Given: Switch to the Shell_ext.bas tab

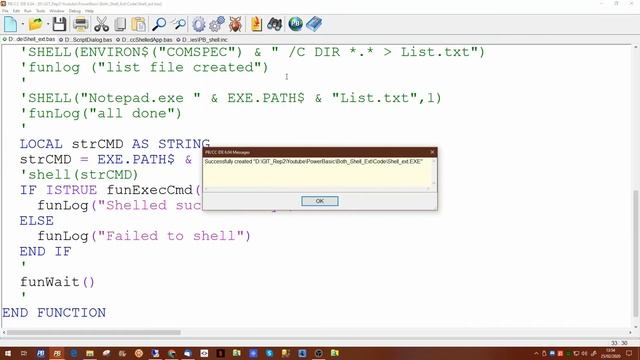Looking at the screenshot, I should 29,40.
